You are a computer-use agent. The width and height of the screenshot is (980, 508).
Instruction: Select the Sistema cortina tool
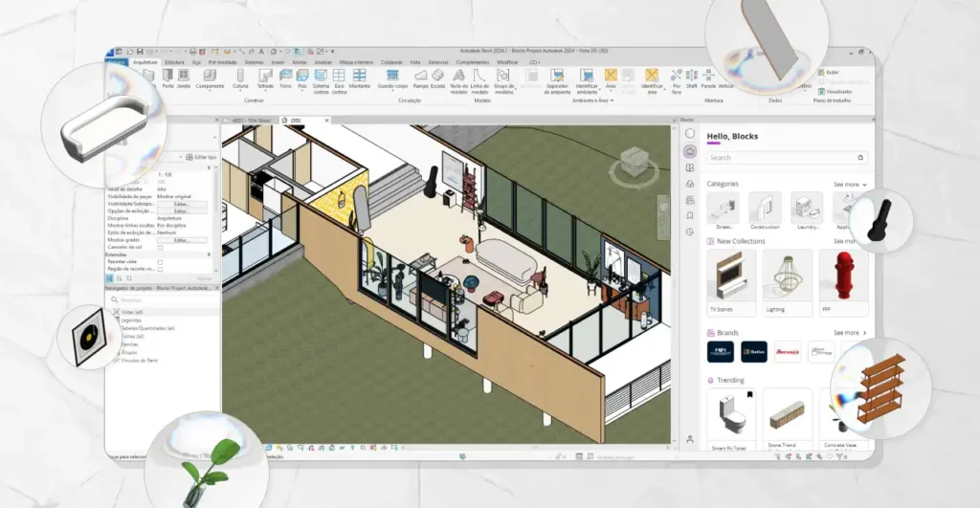pyautogui.click(x=321, y=81)
